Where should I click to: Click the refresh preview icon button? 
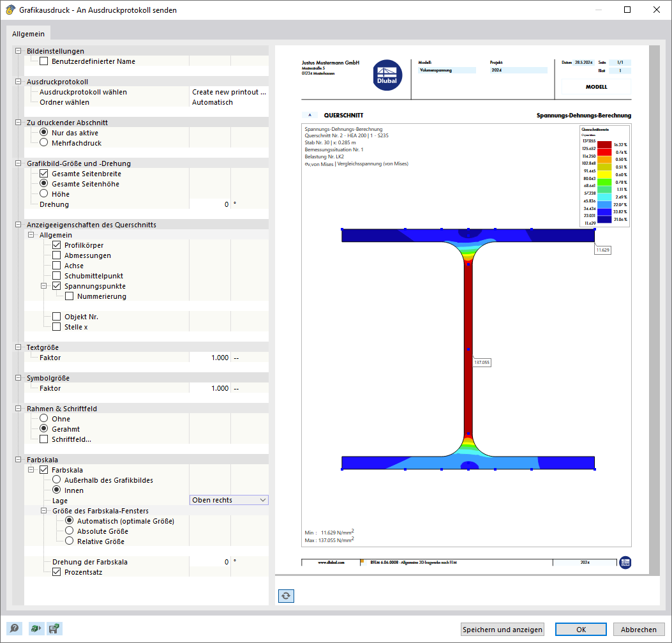286,596
